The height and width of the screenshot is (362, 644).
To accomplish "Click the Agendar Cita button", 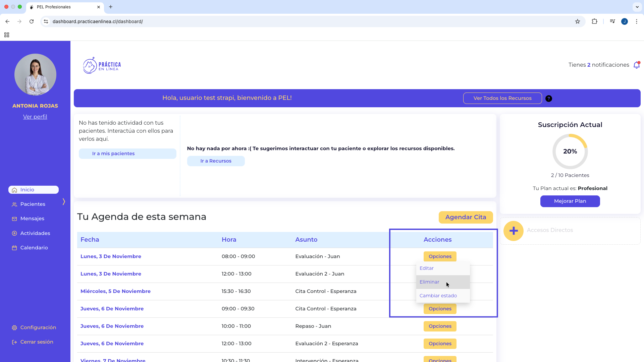I will click(x=466, y=217).
